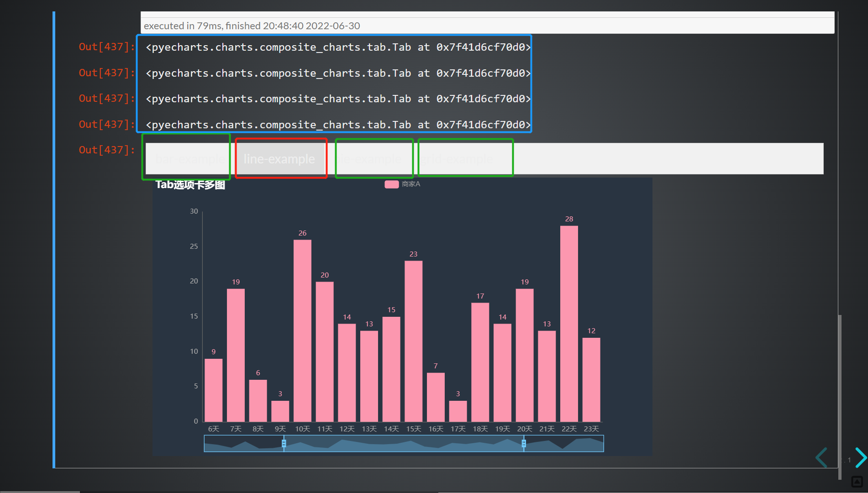Click the chart title Tab选项卡多图
Screen dimensions: 868x493
click(190, 184)
